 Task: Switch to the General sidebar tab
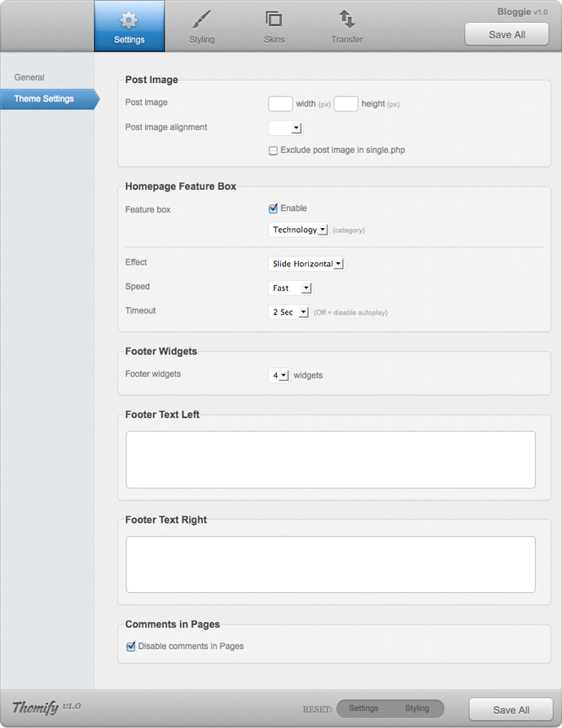point(29,77)
